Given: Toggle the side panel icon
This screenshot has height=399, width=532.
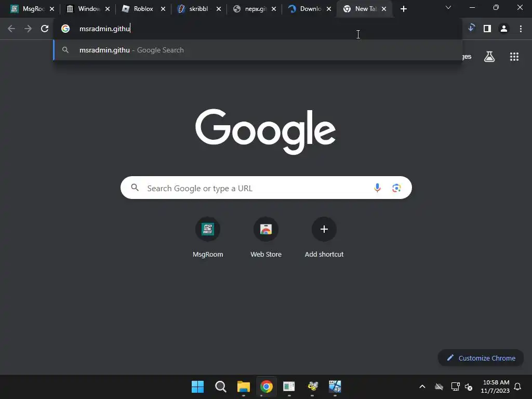Looking at the screenshot, I should (487, 29).
